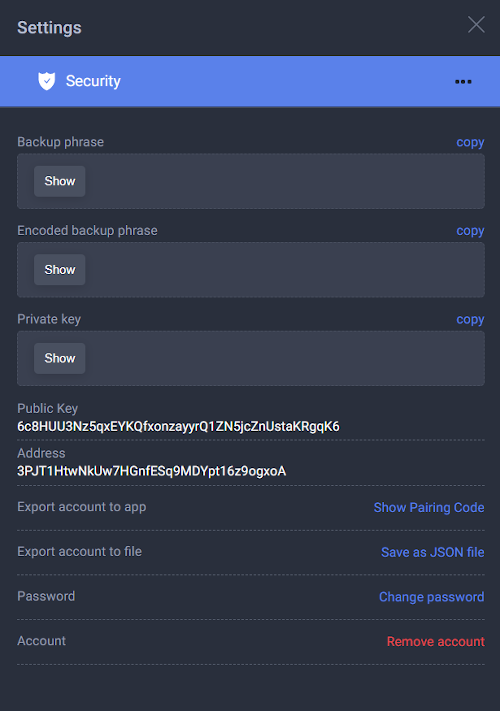
Task: Show the Private key
Action: click(59, 358)
